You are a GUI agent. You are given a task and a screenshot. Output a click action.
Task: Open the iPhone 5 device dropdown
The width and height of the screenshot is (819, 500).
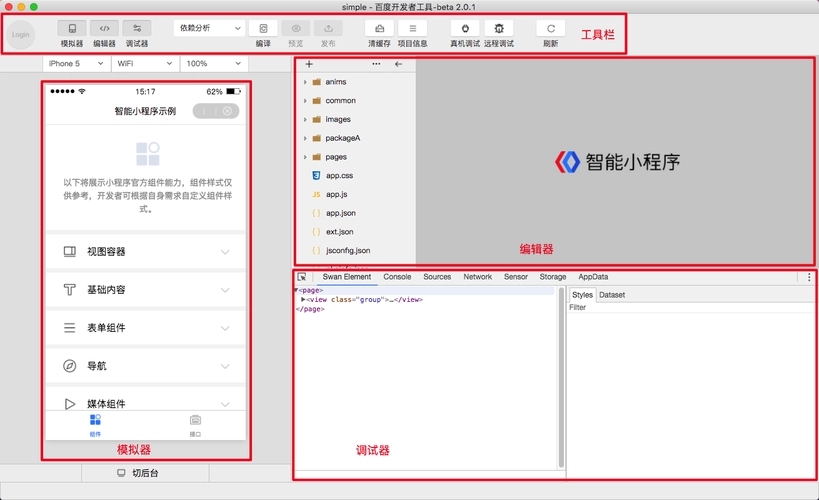coord(76,63)
